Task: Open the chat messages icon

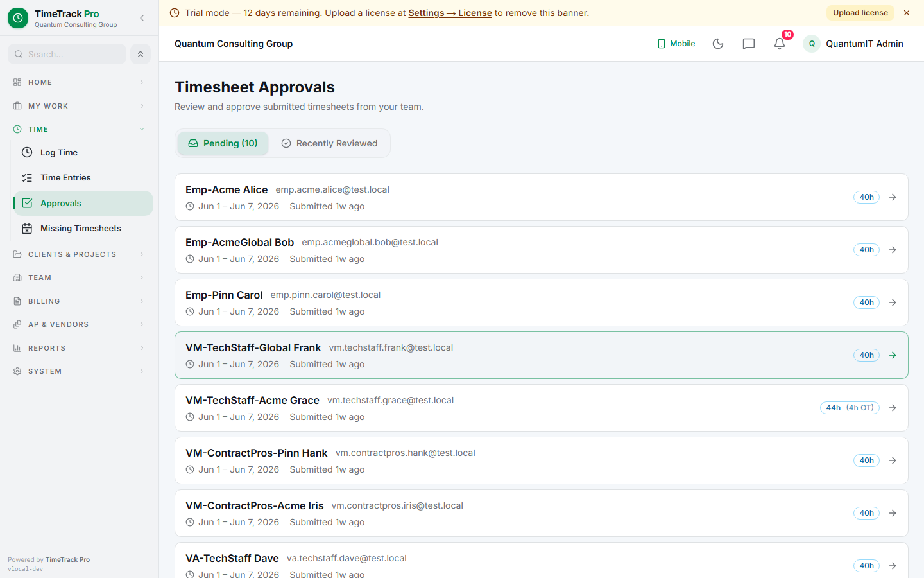Action: tap(749, 44)
